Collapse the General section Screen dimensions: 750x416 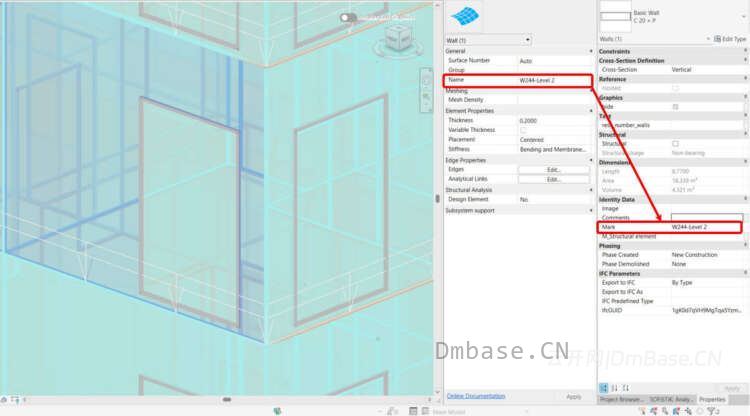591,51
